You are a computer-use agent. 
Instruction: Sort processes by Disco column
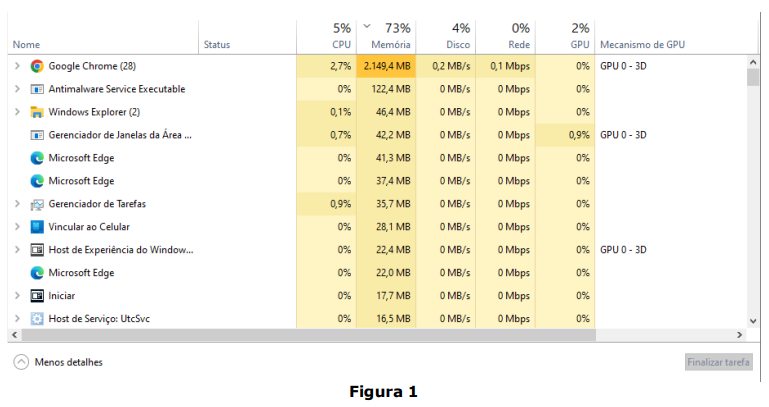tap(446, 37)
